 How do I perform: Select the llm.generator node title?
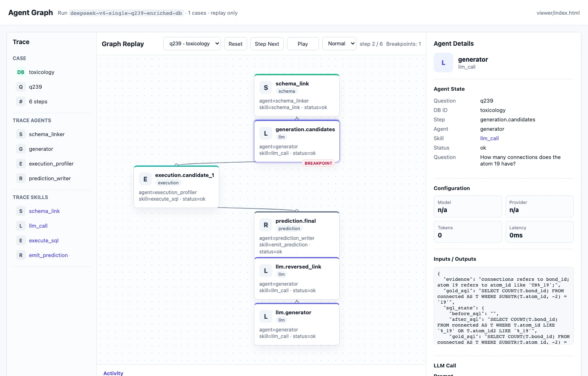click(294, 313)
